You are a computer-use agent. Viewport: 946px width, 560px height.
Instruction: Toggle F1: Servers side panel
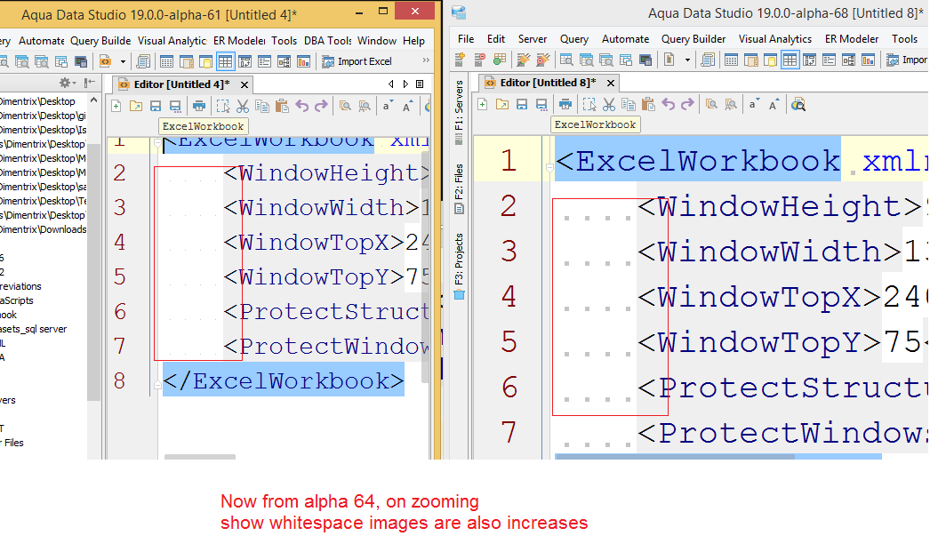(459, 112)
